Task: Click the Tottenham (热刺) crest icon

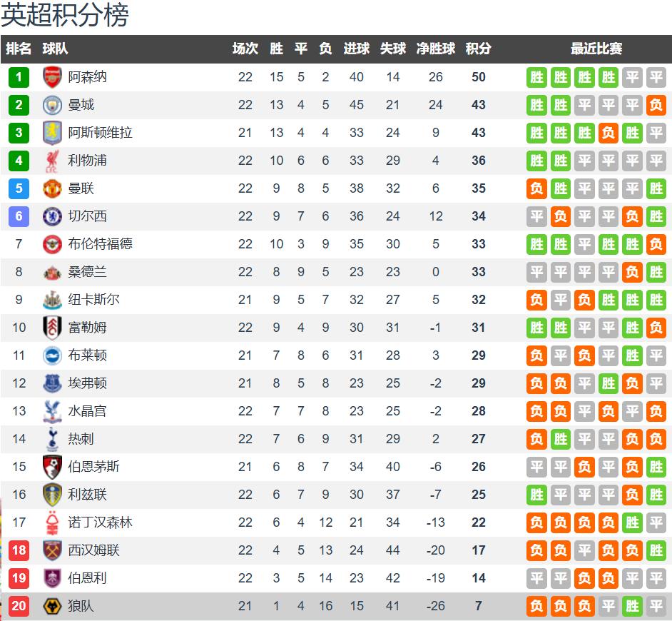Action: pos(53,439)
